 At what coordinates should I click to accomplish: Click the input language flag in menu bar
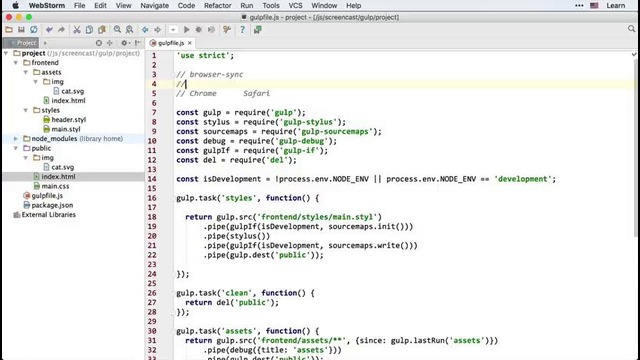click(x=594, y=6)
